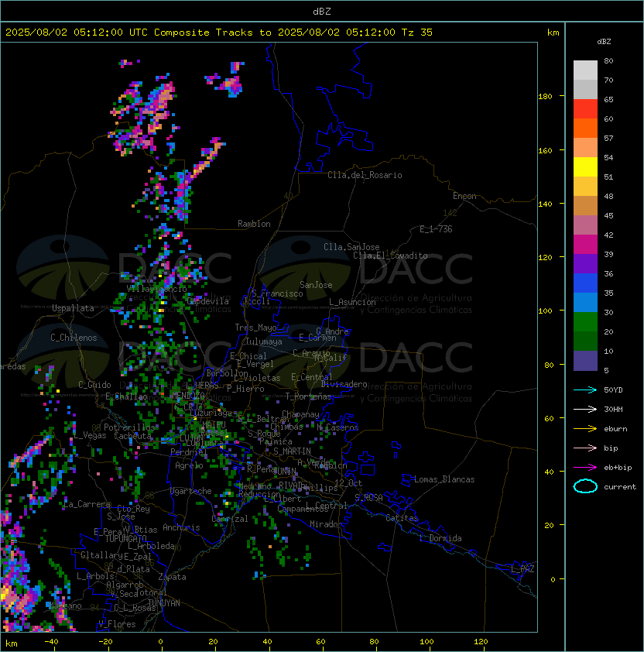The width and height of the screenshot is (644, 652).
Task: Click the 'G_Andre' place label
Action: [332, 331]
